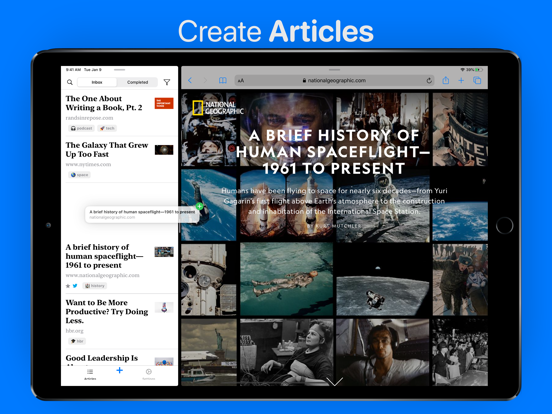Image resolution: width=552 pixels, height=414 pixels.
Task: Go back with Safari's back arrow
Action: [x=190, y=81]
